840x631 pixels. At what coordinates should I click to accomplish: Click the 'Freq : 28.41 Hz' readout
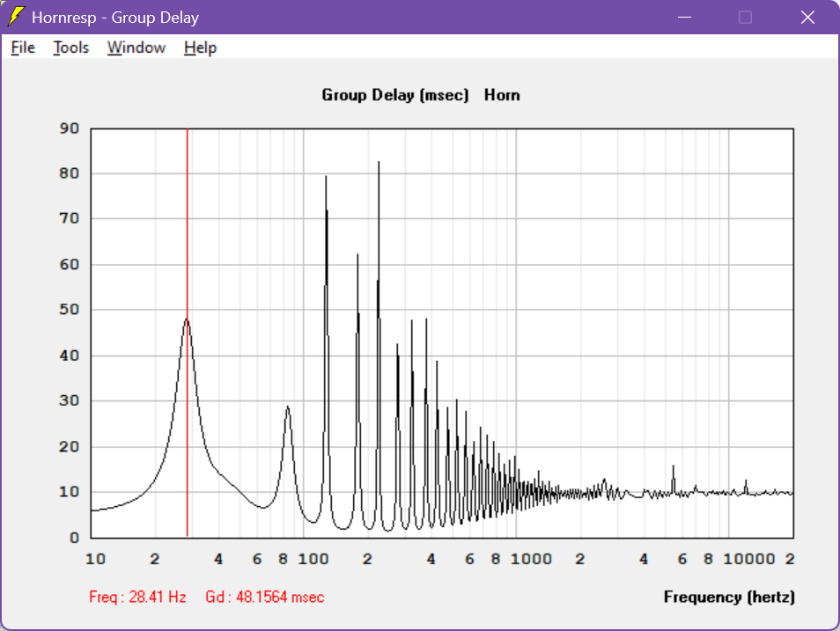[137, 597]
